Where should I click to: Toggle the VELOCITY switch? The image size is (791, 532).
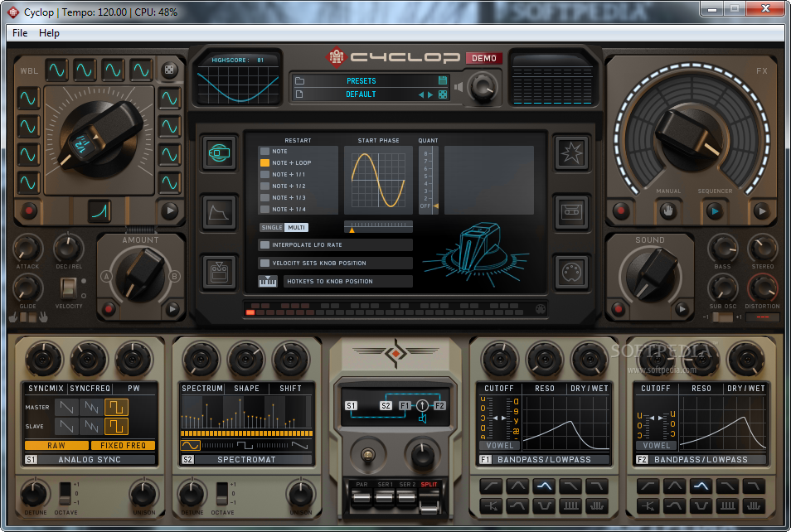(x=68, y=288)
